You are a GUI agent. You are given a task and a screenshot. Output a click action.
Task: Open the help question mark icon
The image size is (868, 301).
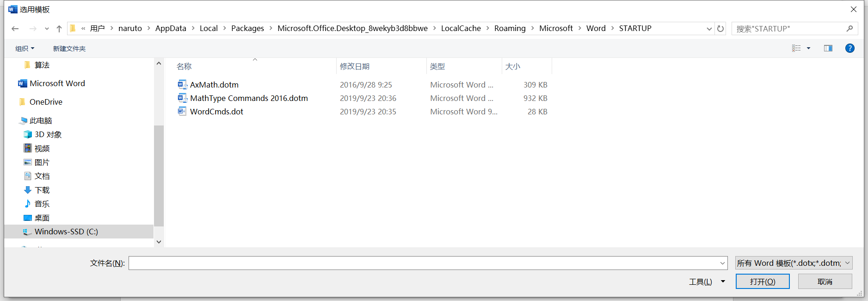[850, 48]
